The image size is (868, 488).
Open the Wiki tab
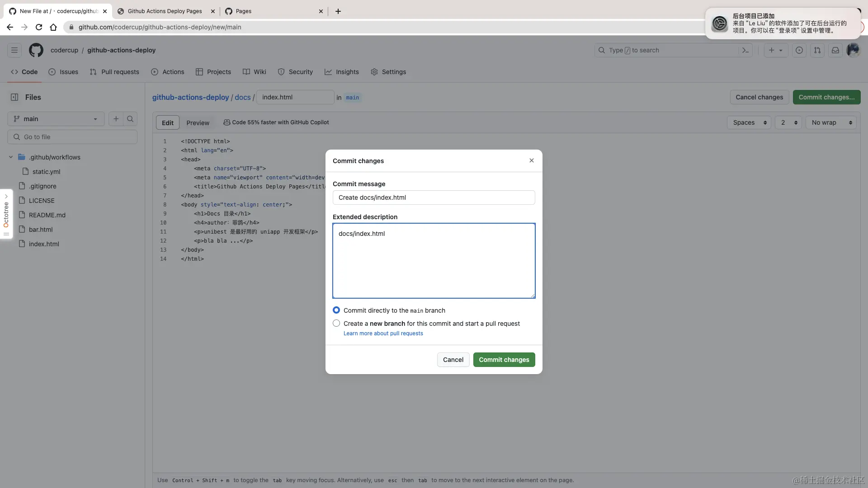tap(255, 72)
